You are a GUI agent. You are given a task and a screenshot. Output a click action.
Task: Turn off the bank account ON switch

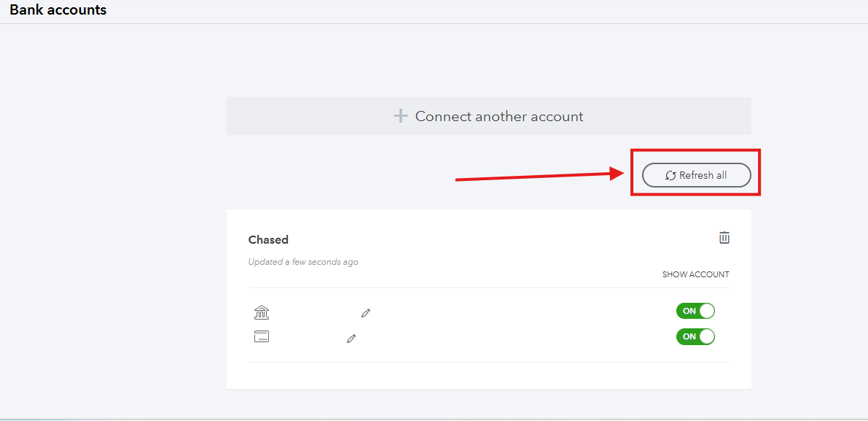point(695,311)
